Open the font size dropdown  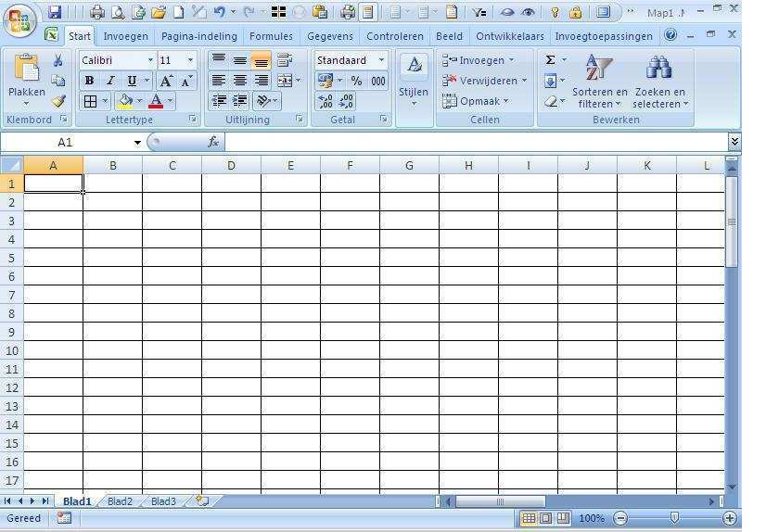pyautogui.click(x=190, y=60)
